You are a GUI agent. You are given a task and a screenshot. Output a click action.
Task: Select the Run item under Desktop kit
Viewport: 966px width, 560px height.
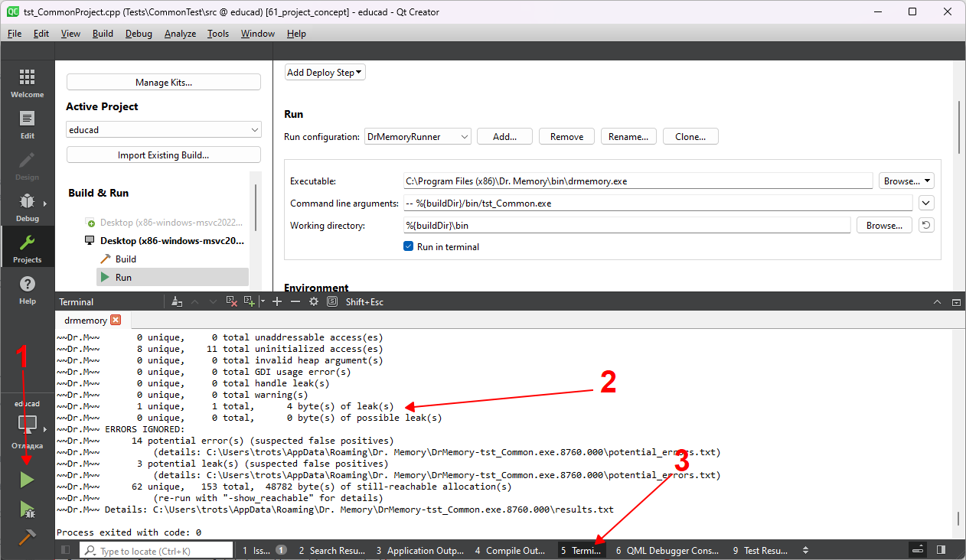point(173,277)
